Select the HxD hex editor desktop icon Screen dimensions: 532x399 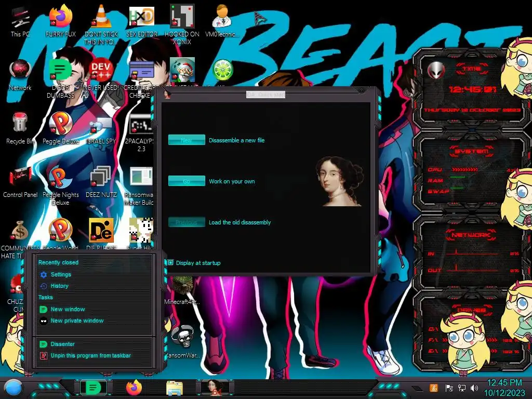point(142,21)
